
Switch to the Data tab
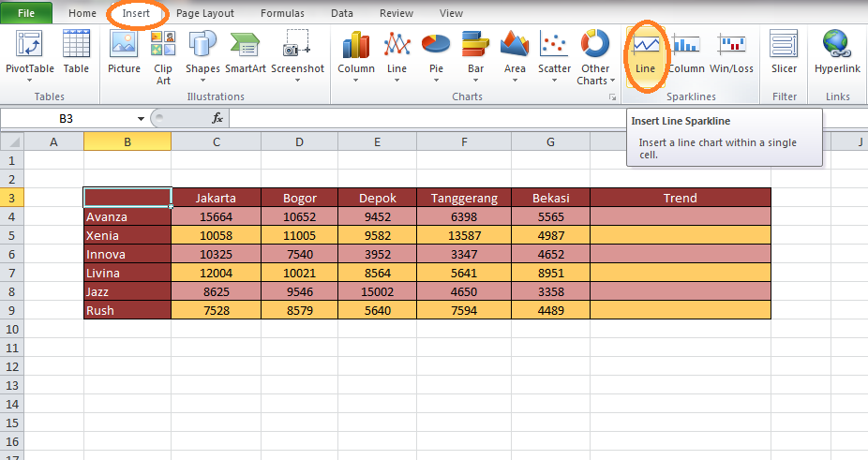[341, 13]
